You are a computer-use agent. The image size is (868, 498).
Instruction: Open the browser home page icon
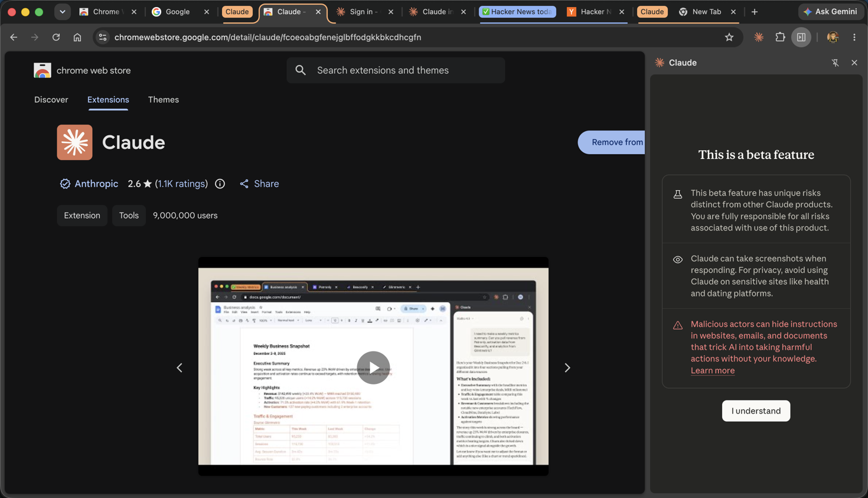pyautogui.click(x=77, y=37)
